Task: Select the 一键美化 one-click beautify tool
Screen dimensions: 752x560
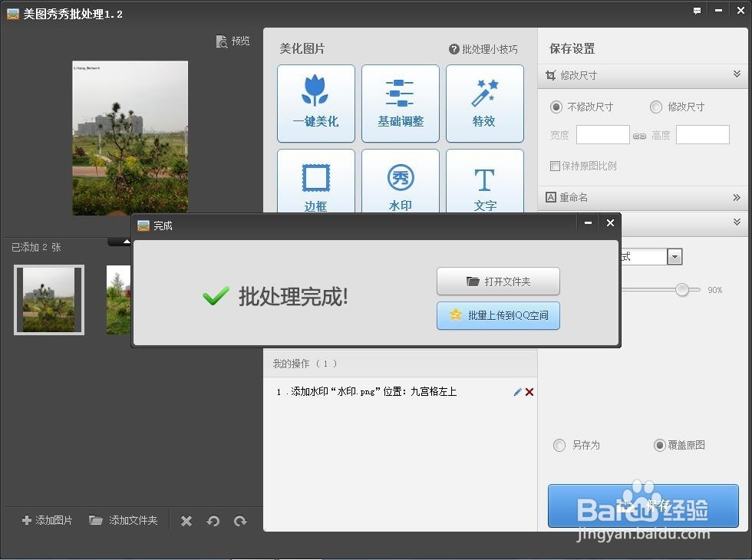Action: (x=315, y=104)
